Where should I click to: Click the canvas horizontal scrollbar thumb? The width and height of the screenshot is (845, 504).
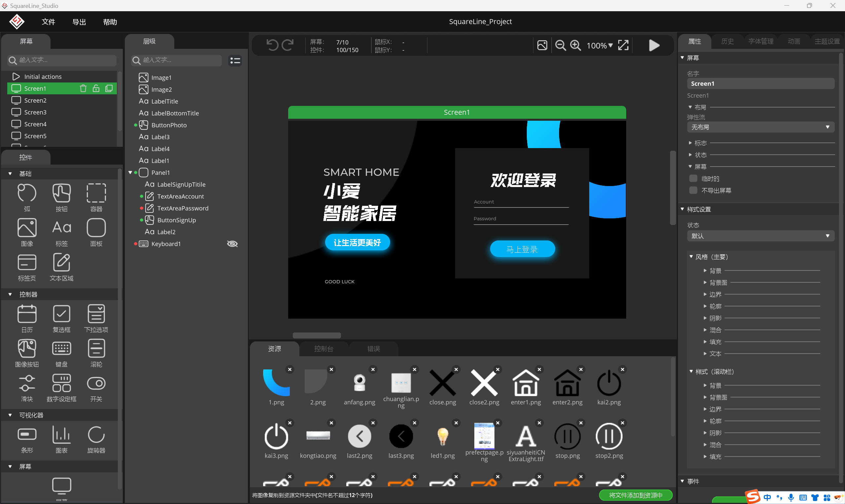(x=317, y=335)
